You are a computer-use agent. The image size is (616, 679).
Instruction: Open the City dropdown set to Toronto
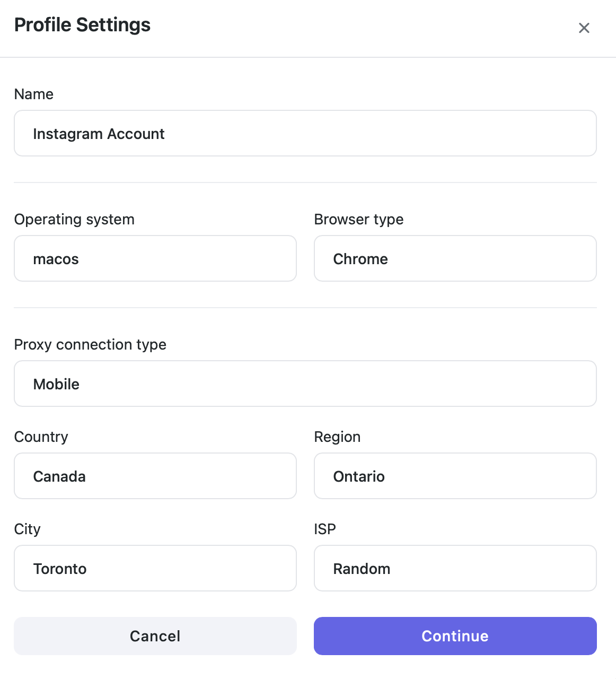coord(155,569)
